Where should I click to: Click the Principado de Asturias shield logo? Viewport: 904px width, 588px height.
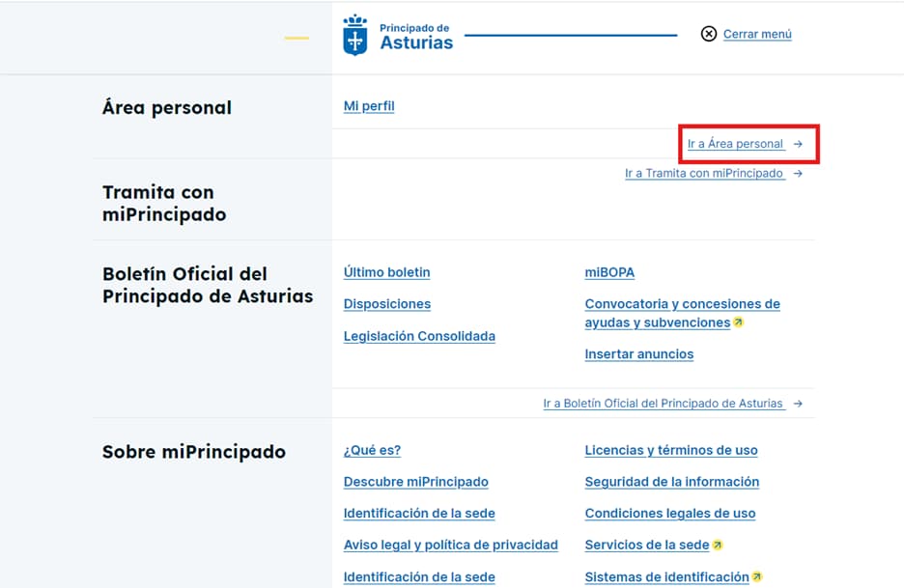point(355,35)
